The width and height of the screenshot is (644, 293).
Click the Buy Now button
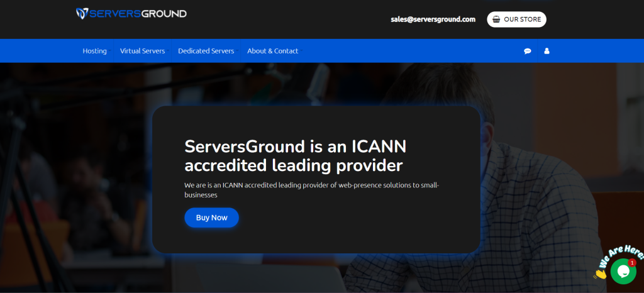[x=211, y=218]
